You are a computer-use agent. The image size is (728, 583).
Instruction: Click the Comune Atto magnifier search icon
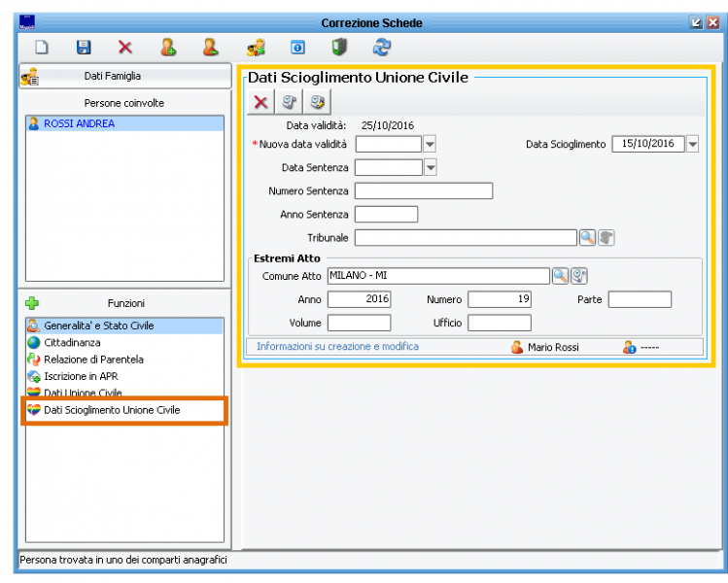click(560, 276)
